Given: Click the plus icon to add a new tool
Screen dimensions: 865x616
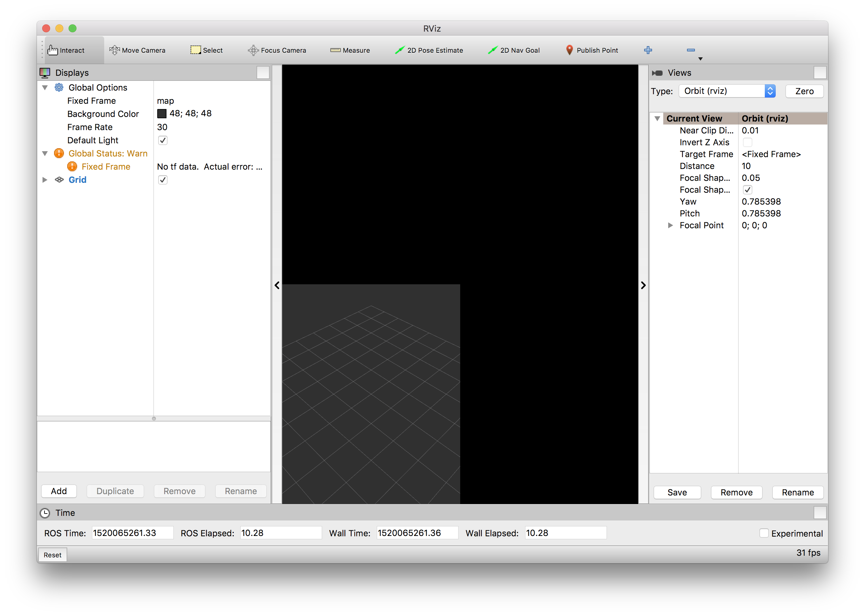Looking at the screenshot, I should (648, 50).
